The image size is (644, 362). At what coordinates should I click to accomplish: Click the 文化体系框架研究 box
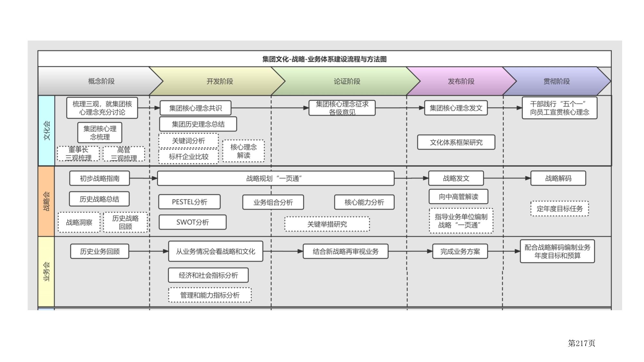pyautogui.click(x=456, y=142)
